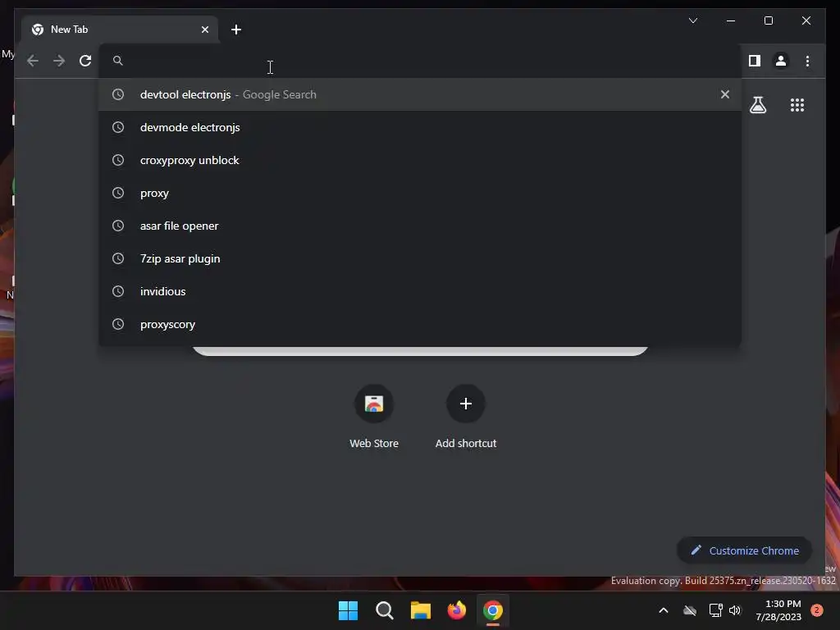This screenshot has width=840, height=630.
Task: Select suggestion 7zip asar plugin
Action: tap(420, 258)
